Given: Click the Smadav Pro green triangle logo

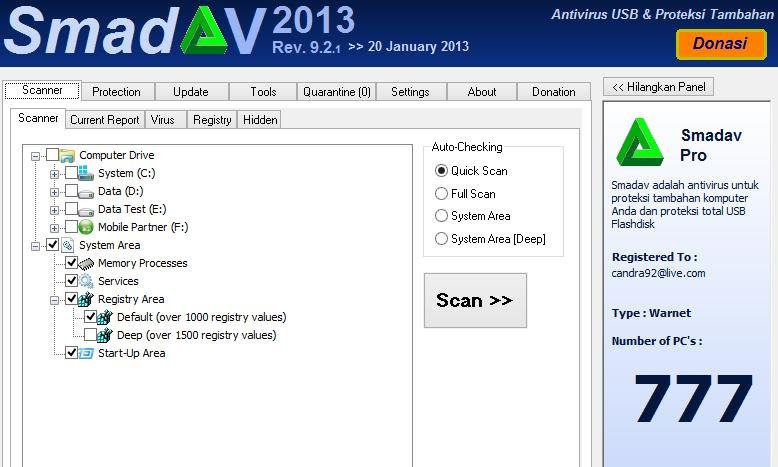Looking at the screenshot, I should click(x=640, y=142).
